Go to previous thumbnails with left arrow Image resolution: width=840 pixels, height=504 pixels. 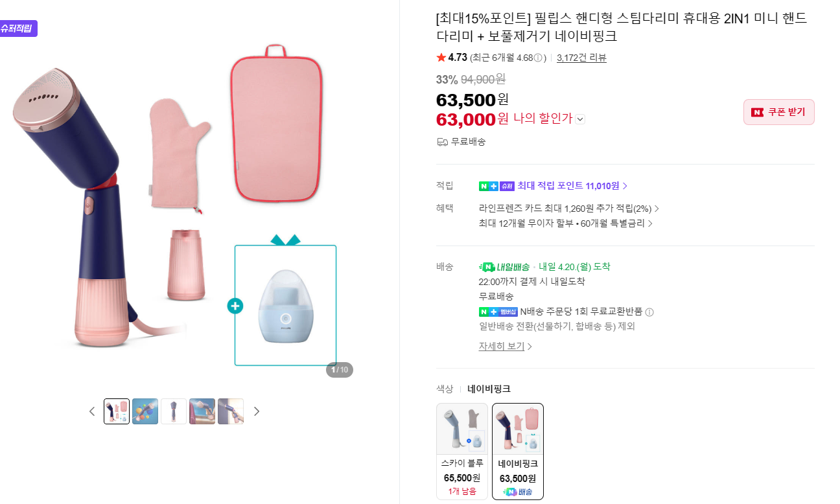click(92, 411)
